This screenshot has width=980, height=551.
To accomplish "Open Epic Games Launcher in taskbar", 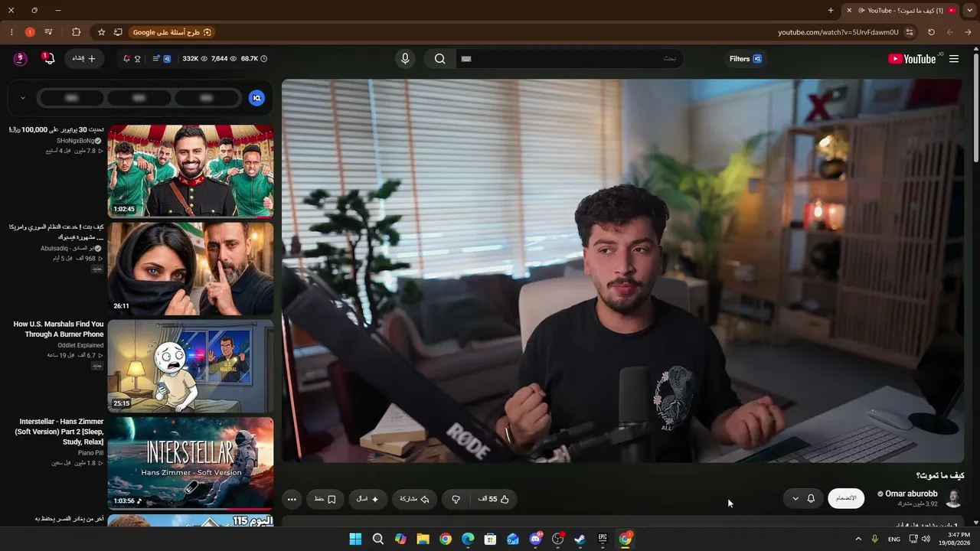I will tap(603, 539).
